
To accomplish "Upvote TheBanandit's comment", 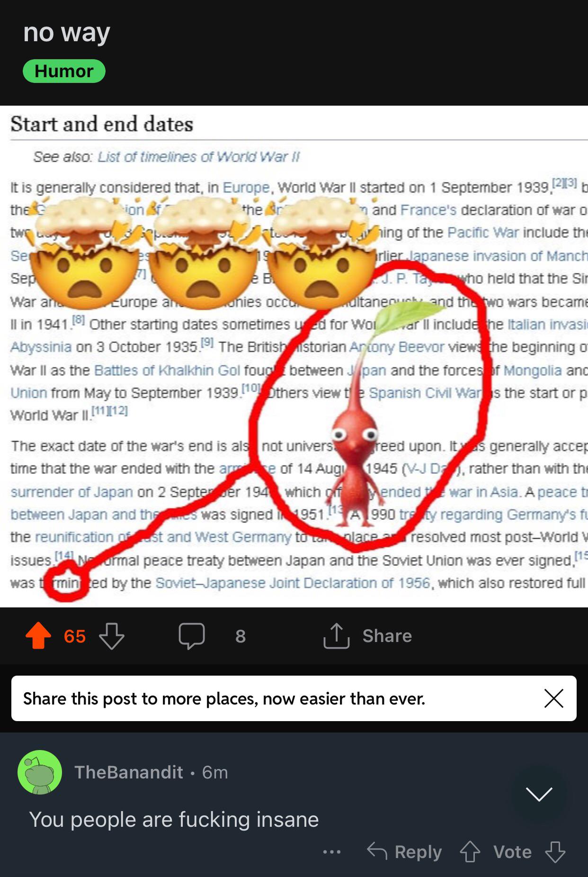I will pyautogui.click(x=470, y=851).
